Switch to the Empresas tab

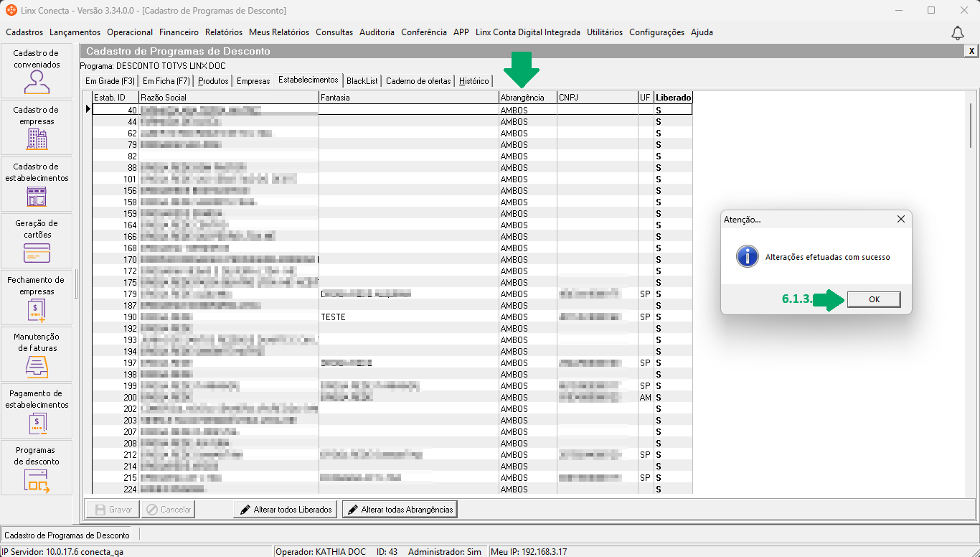(253, 81)
